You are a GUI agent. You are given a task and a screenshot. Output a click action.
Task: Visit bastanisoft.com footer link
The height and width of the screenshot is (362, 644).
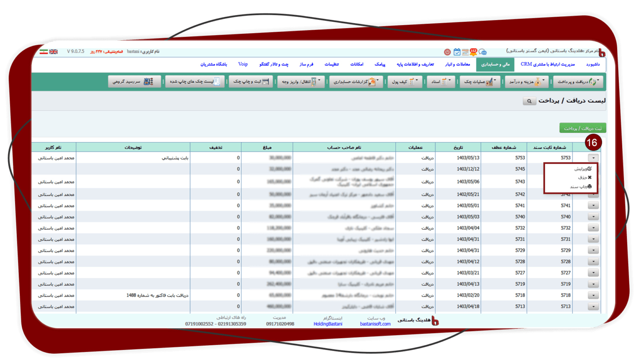375,324
